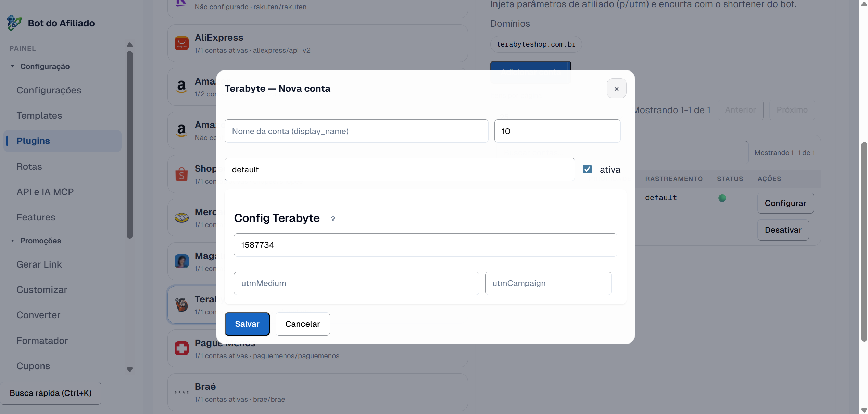The width and height of the screenshot is (868, 414).
Task: Toggle the ativa checkbox
Action: tap(587, 169)
